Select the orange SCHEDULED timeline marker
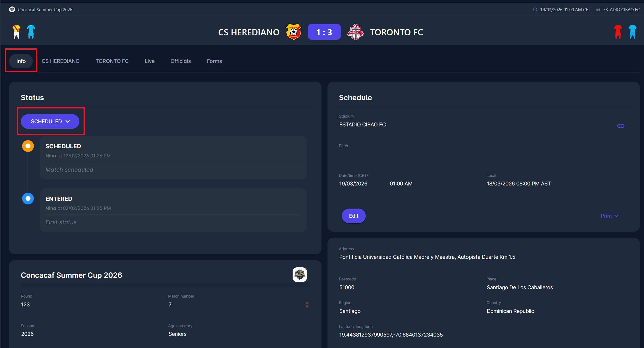Image resolution: width=644 pixels, height=348 pixels. tap(28, 146)
